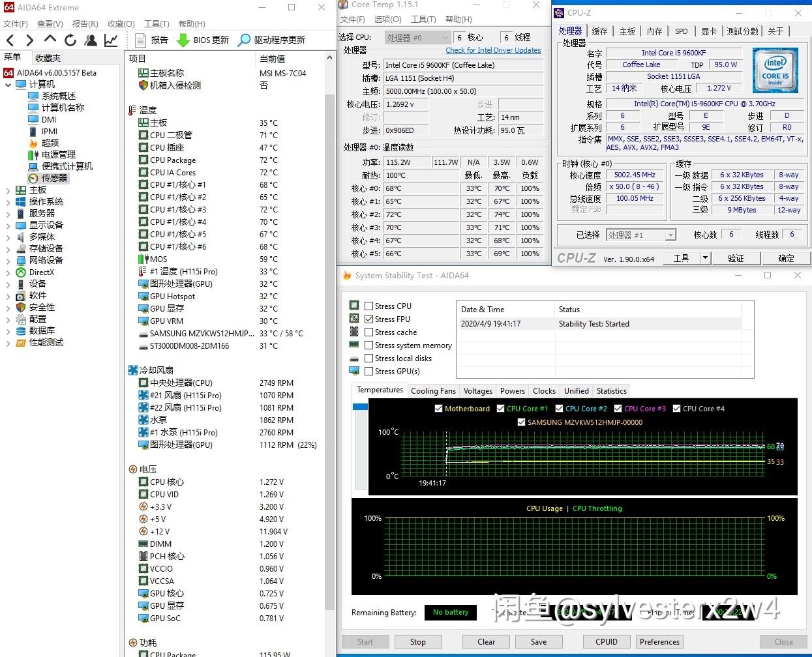Screen dimensions: 812x657
Task: Open AIDA64 user favorites icon
Action: click(x=91, y=40)
